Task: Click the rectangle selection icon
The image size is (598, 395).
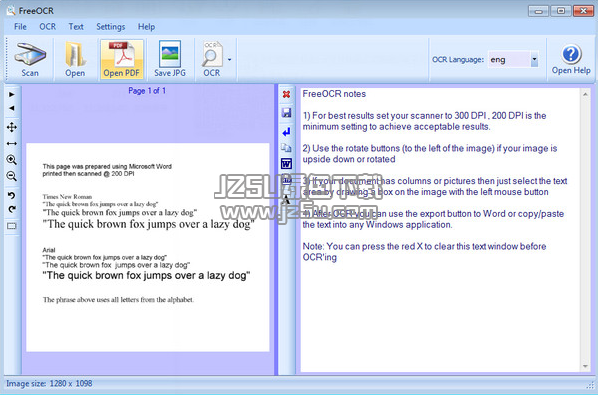Action: pyautogui.click(x=12, y=226)
